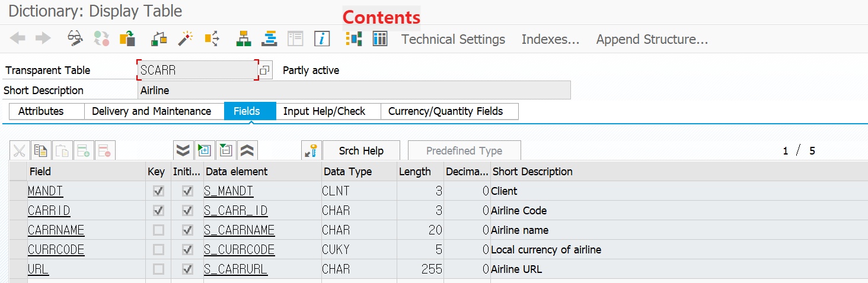This screenshot has height=283, width=868.
Task: Switch Active/Inactive version icon
Action: pos(101,39)
